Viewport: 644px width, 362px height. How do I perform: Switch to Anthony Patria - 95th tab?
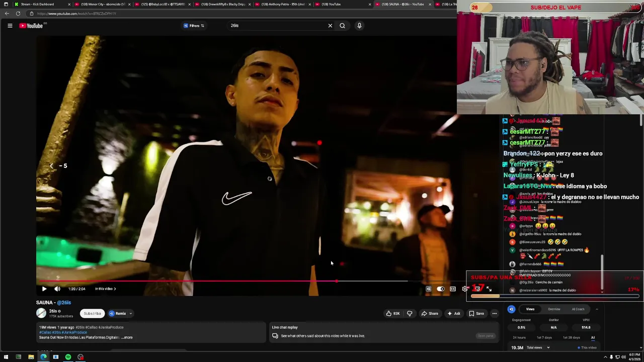tap(283, 4)
